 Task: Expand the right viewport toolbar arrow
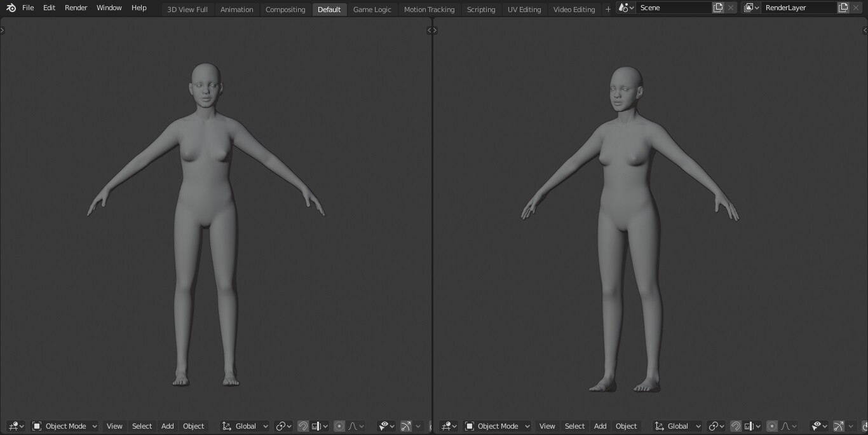click(x=435, y=30)
